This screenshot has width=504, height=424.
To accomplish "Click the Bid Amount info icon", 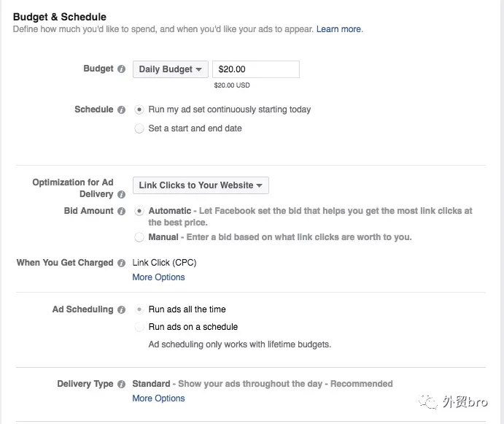I will point(121,211).
